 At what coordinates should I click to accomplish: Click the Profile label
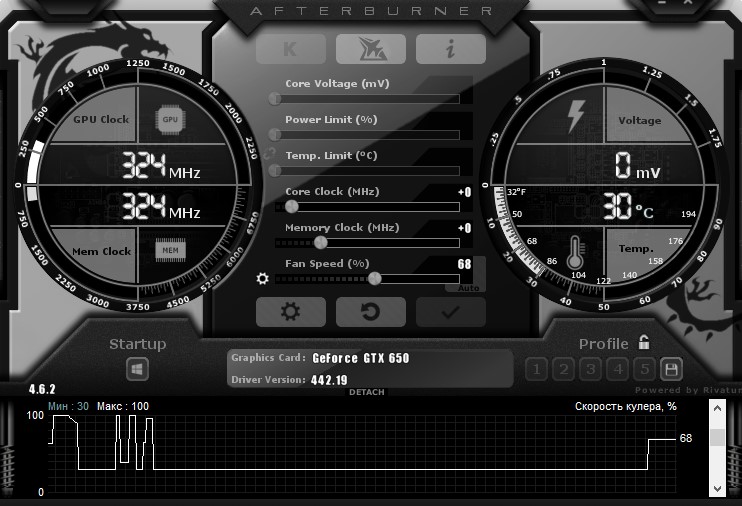click(603, 344)
